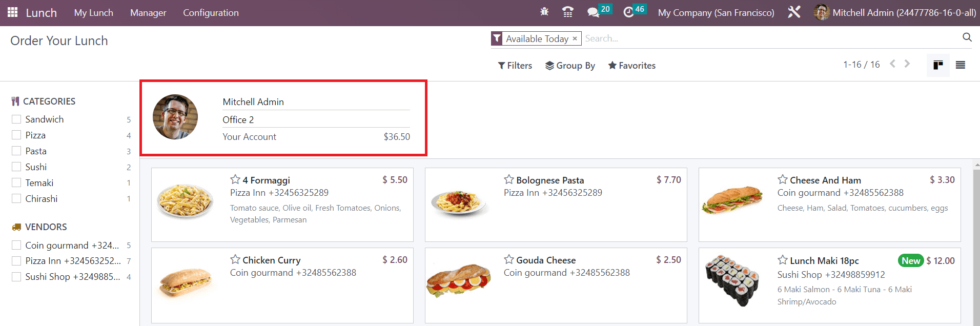Open the 4 Formaggi product card
Image resolution: width=980 pixels, height=326 pixels.
(x=282, y=205)
